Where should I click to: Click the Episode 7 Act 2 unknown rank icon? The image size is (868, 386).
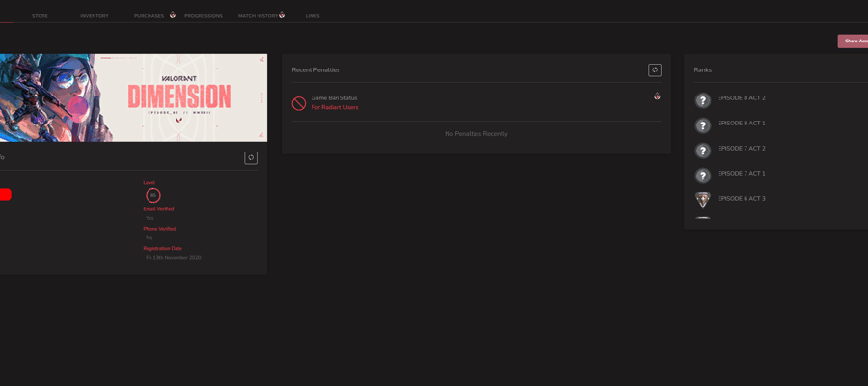(703, 151)
